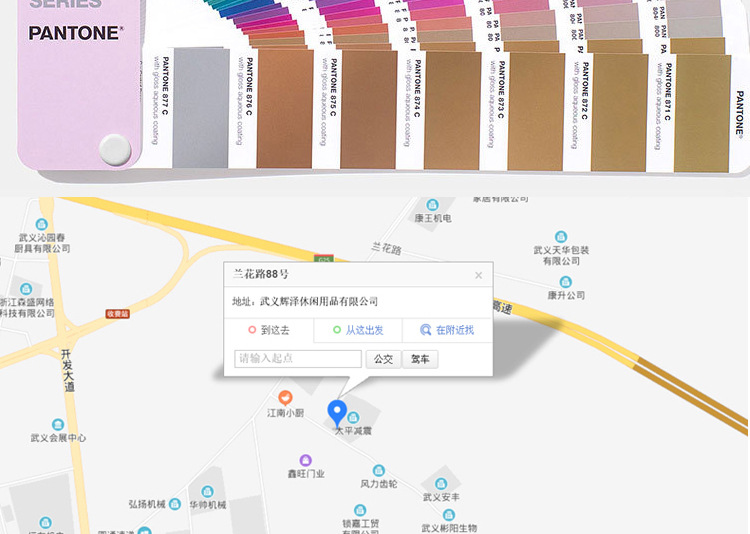Click the red circle 到这去 icon
The width and height of the screenshot is (750, 534).
pyautogui.click(x=252, y=330)
